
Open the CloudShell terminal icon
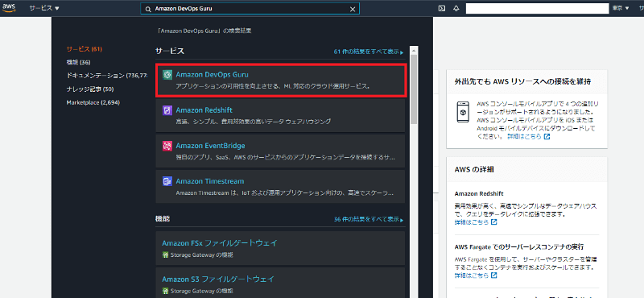(x=441, y=9)
